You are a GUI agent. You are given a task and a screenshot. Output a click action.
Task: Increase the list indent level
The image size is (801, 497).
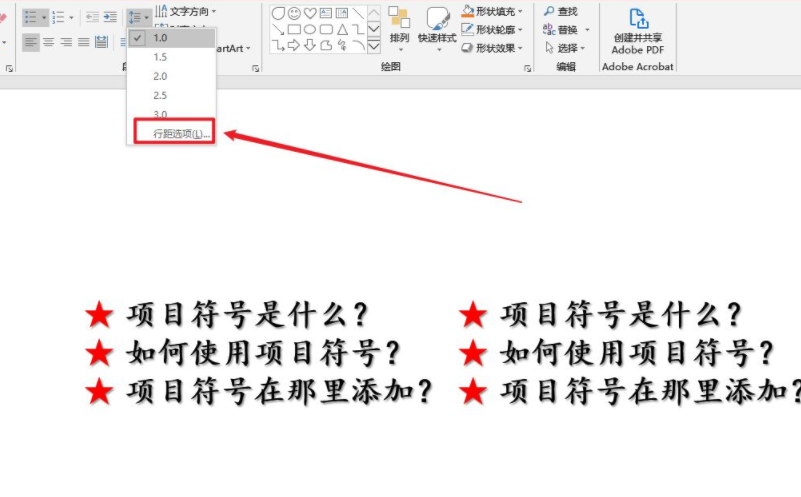(110, 17)
